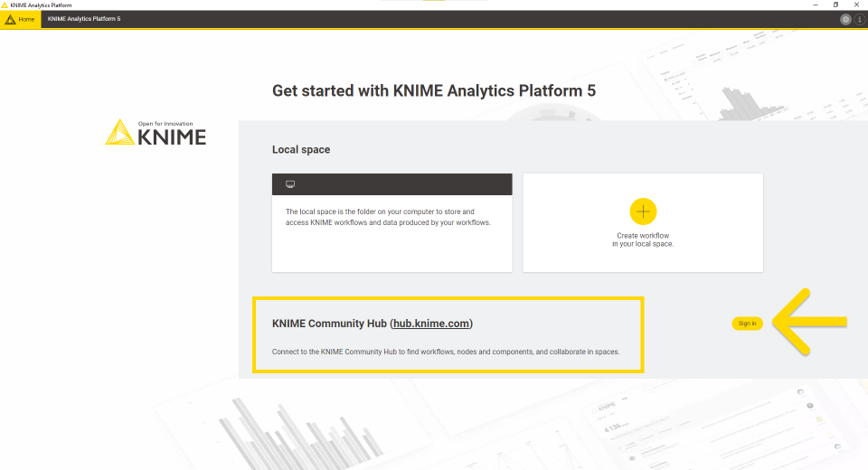The image size is (868, 470).
Task: Click the "KNIME Analytics Platform 5" header label
Action: [x=84, y=19]
